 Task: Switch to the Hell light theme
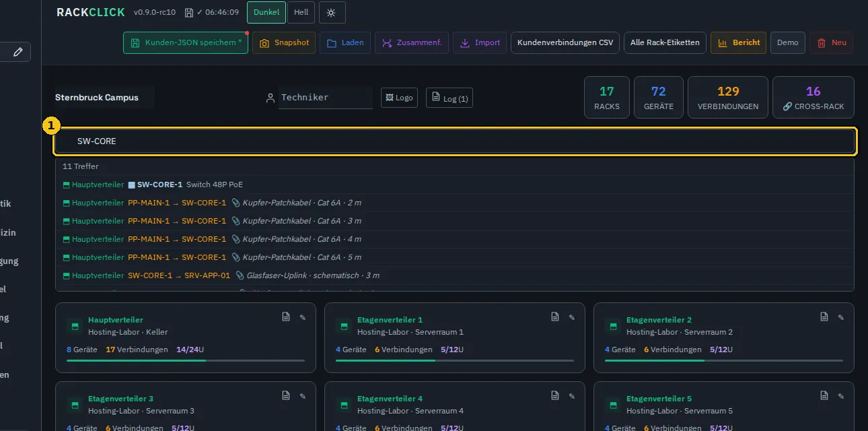(x=301, y=13)
